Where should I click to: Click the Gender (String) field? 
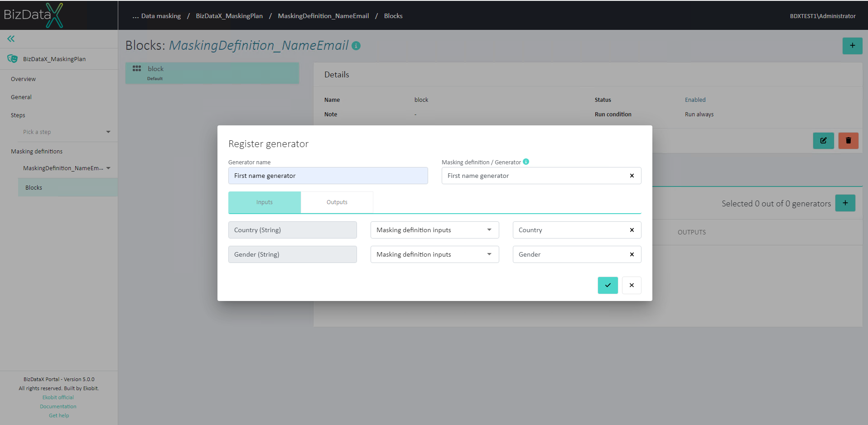(293, 254)
